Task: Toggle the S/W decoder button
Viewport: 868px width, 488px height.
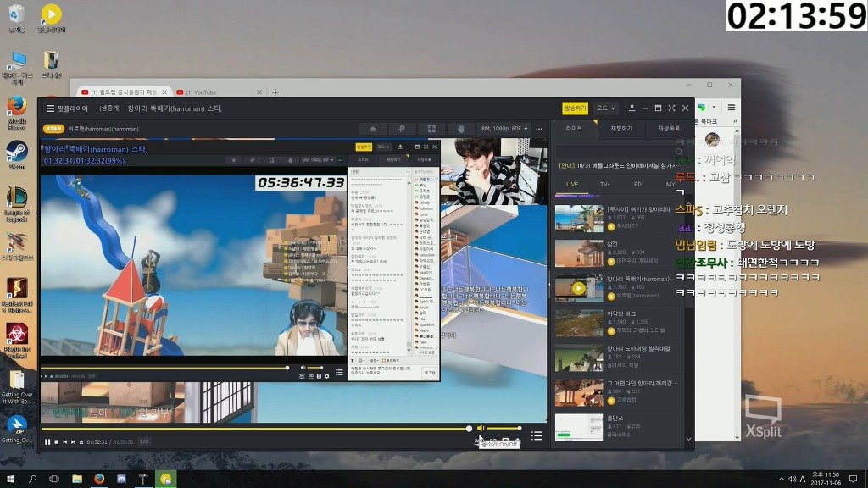Action: point(144,441)
